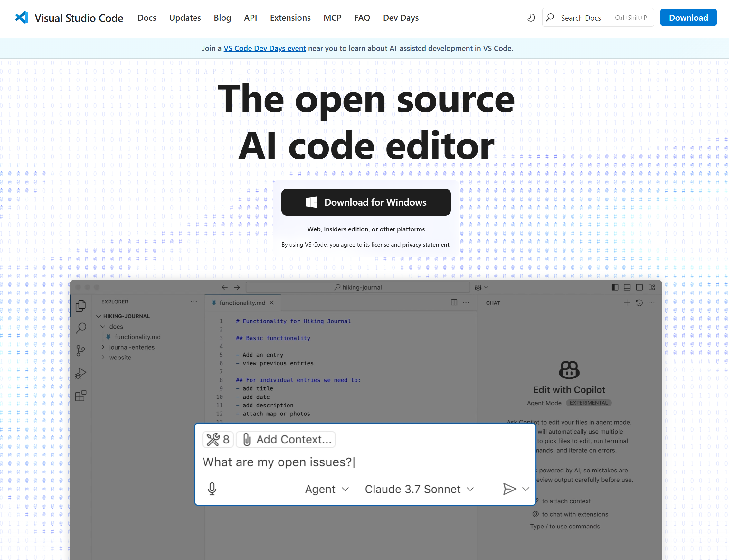Open the Extensions menu item in the header
Screen dimensions: 729x560
pyautogui.click(x=290, y=18)
